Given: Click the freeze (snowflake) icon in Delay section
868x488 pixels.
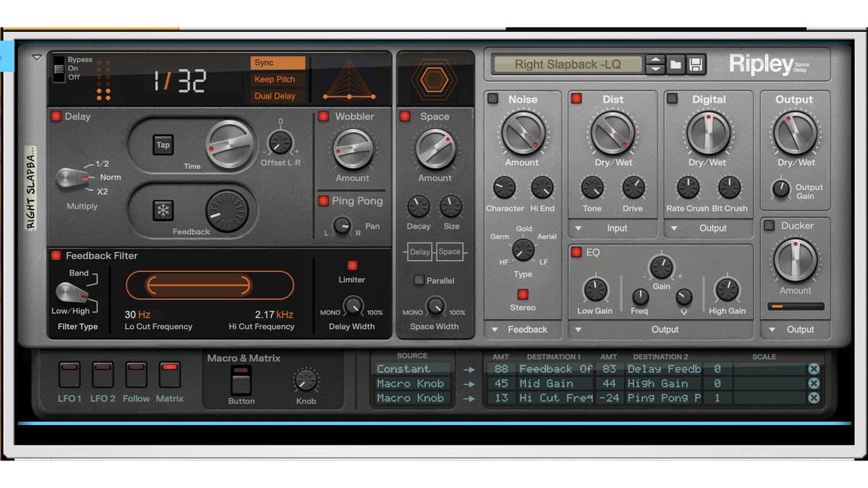Looking at the screenshot, I should pyautogui.click(x=163, y=210).
